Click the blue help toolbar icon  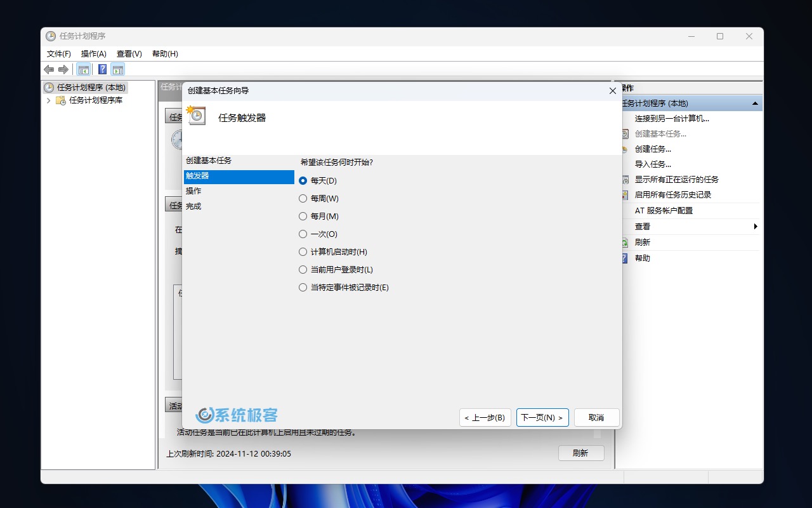(x=102, y=69)
